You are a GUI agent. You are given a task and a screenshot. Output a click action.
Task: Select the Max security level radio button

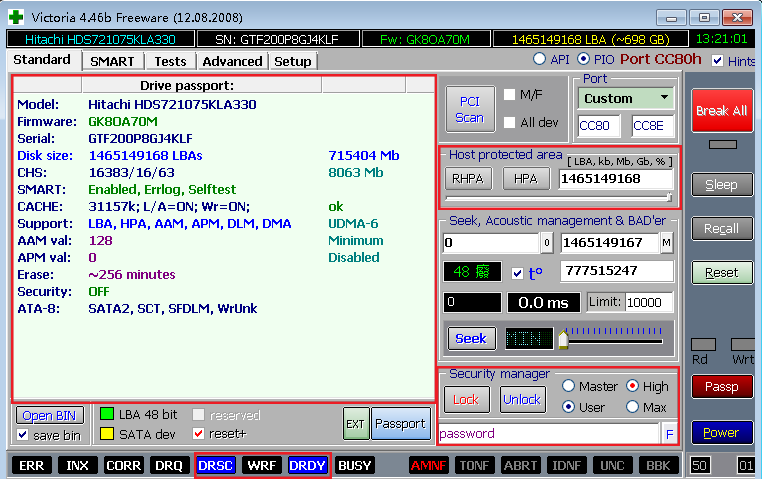[x=632, y=407]
